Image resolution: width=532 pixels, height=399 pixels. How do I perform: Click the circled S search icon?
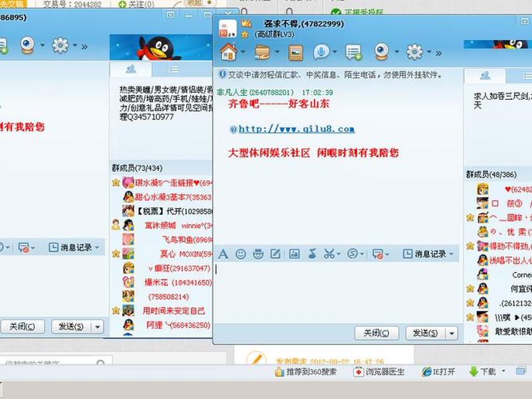tap(352, 254)
